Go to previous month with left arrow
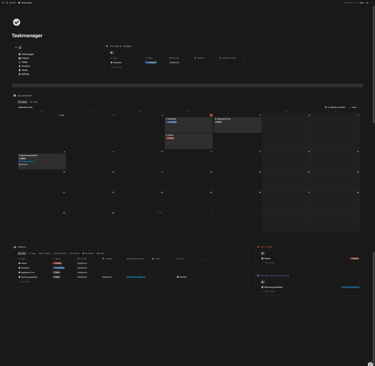This screenshot has width=375, height=366. coord(349,107)
